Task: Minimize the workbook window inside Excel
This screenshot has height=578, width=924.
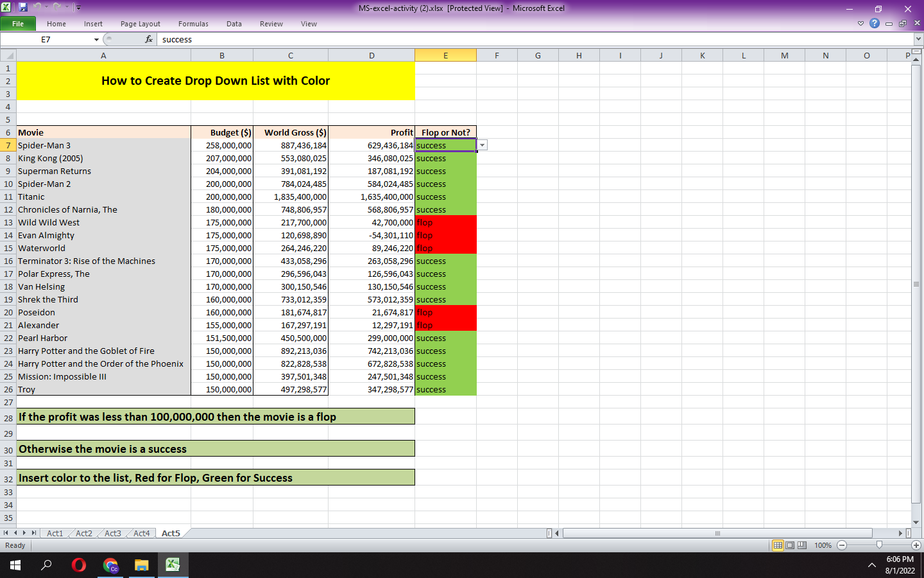Action: (889, 24)
